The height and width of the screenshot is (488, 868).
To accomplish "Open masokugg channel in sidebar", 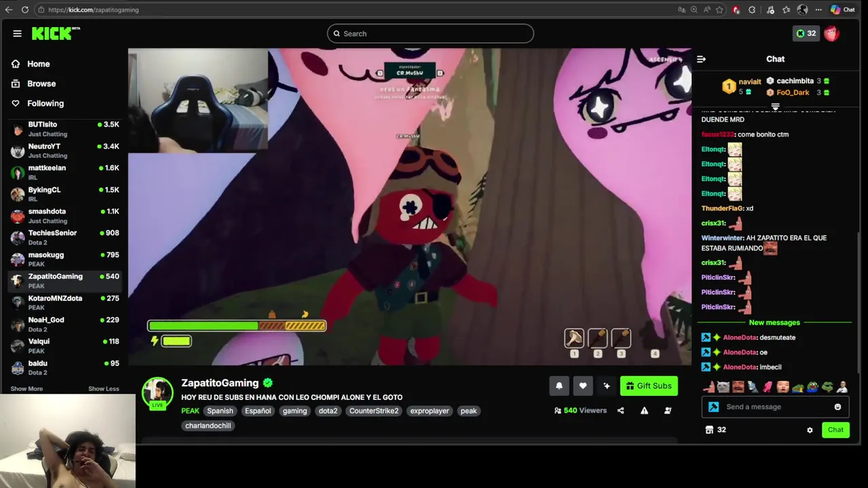I will (64, 259).
